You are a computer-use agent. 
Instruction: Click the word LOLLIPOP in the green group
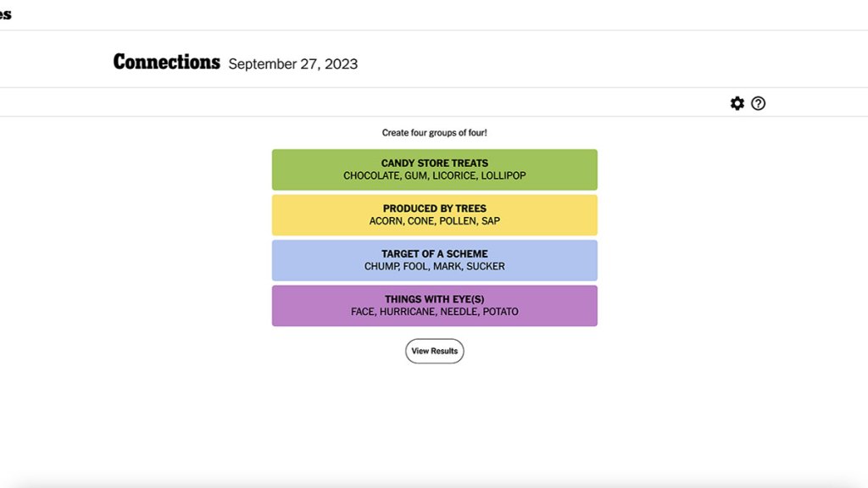[504, 176]
